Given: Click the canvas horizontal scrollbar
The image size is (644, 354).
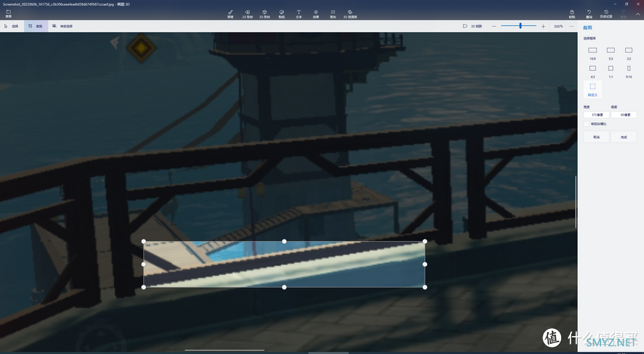Looking at the screenshot, I should tap(225, 350).
